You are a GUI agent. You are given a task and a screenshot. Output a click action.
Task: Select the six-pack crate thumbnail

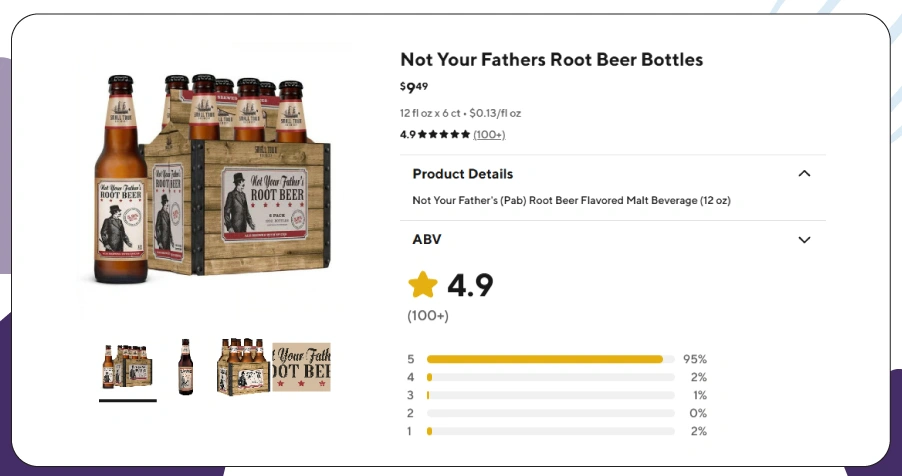point(127,367)
